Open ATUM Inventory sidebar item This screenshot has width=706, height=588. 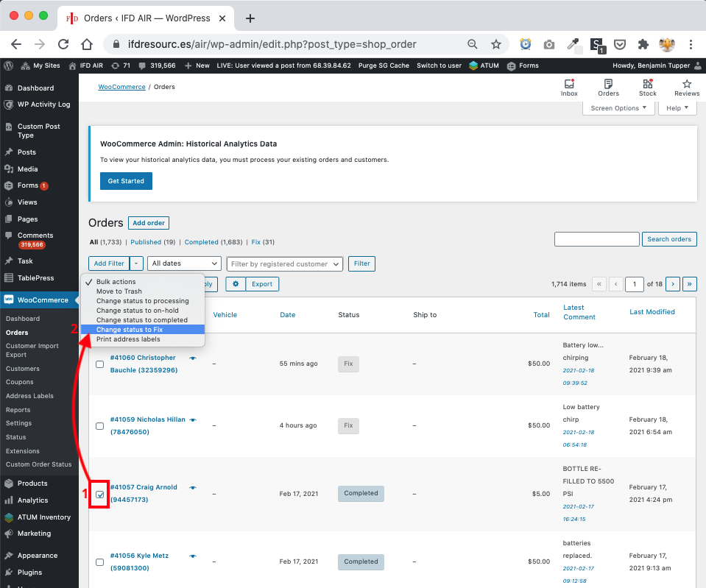(x=43, y=517)
